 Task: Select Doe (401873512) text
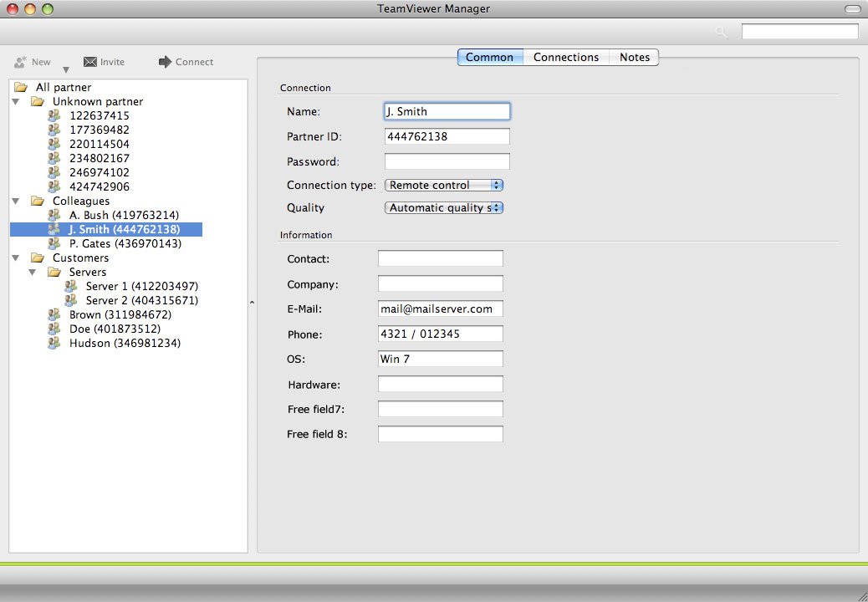[x=115, y=329]
